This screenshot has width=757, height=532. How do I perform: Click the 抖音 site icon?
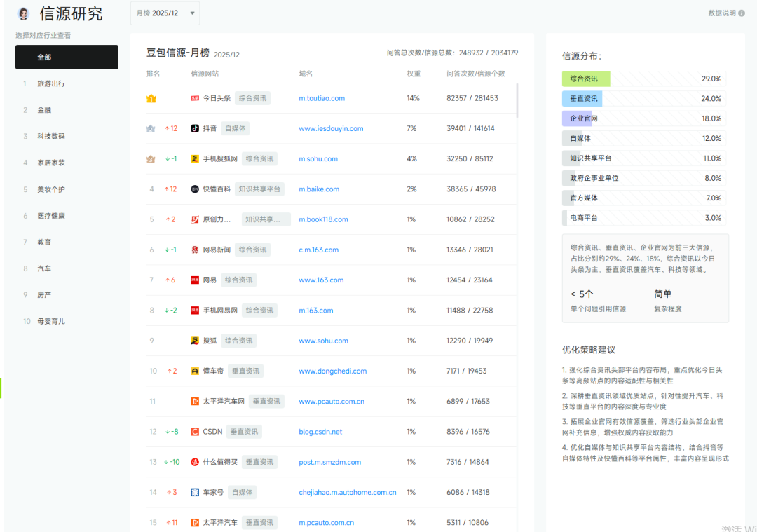[x=195, y=128]
